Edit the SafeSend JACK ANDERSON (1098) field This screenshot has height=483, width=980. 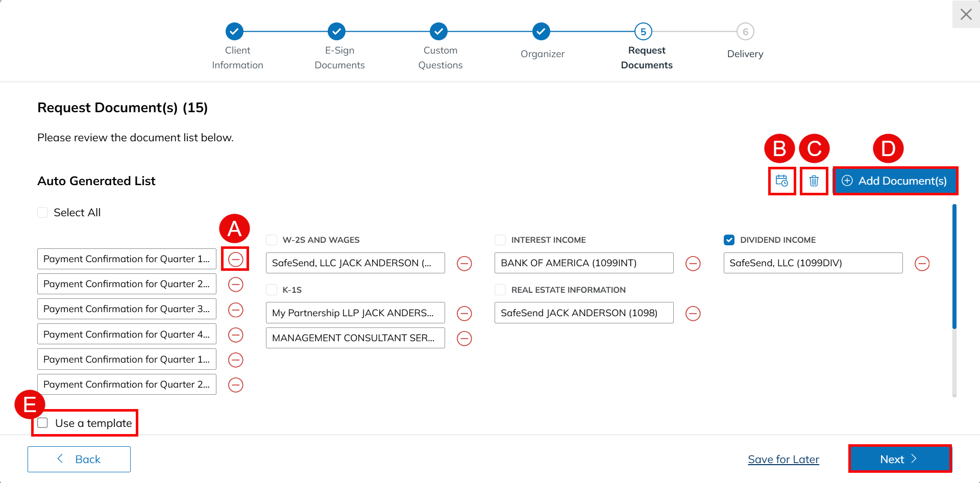[584, 313]
